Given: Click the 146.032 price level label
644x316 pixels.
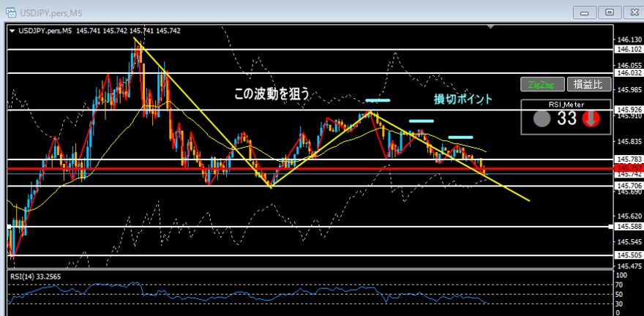Looking at the screenshot, I should click(x=628, y=73).
